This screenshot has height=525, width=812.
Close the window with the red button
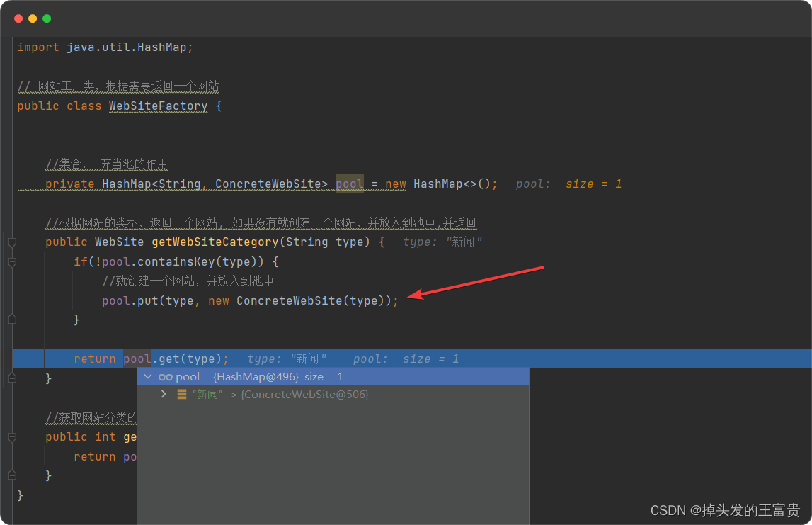18,18
